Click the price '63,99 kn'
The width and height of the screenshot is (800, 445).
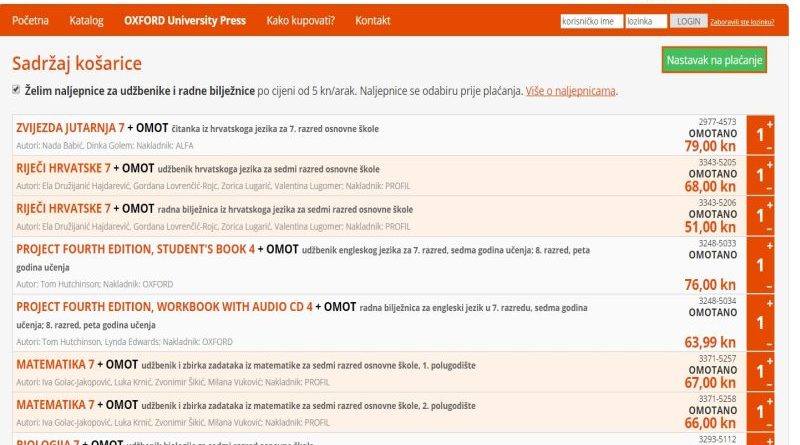click(x=710, y=342)
